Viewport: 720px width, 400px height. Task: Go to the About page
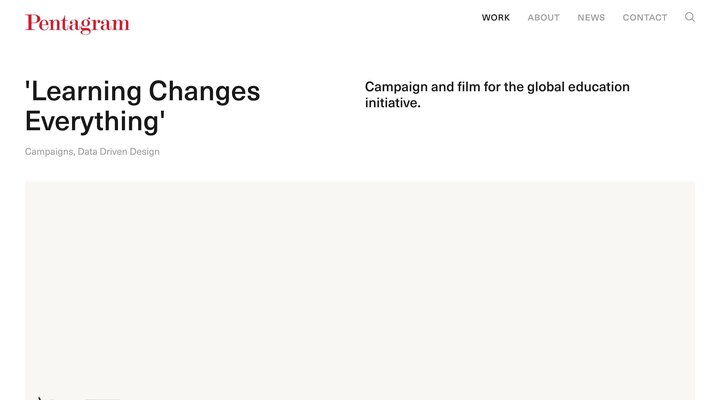543,18
